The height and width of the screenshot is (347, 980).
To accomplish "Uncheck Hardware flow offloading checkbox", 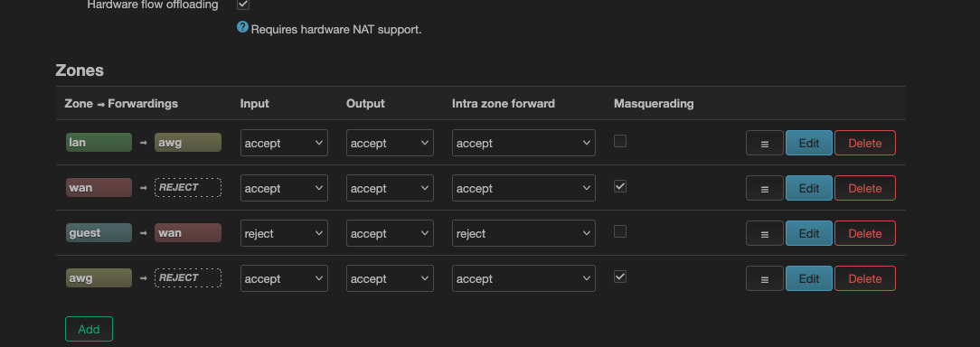I will click(243, 5).
